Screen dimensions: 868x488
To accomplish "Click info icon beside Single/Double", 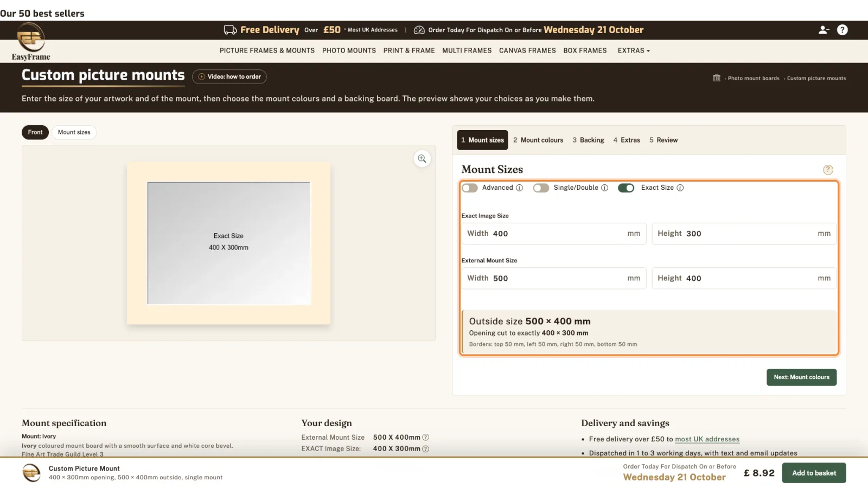I will click(605, 188).
